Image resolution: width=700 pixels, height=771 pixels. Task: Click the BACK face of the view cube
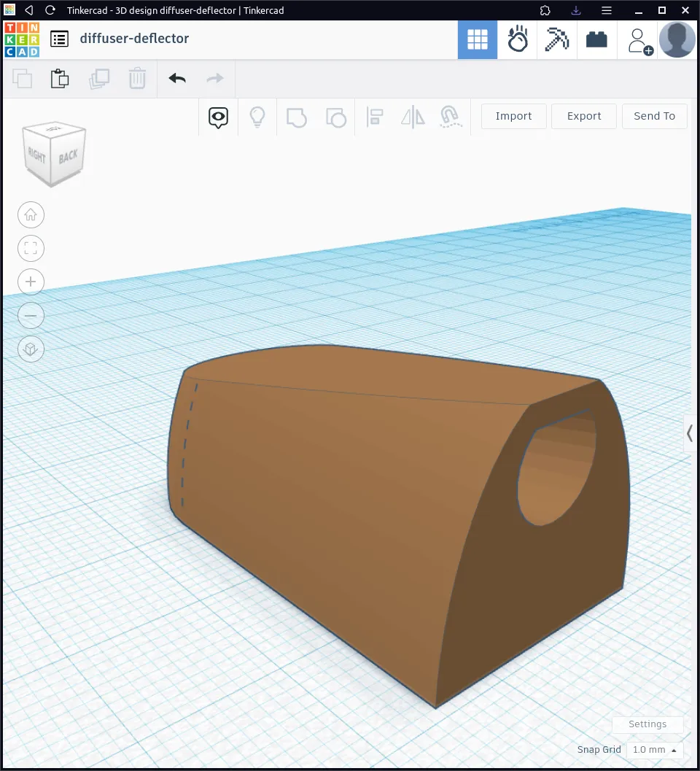[69, 158]
